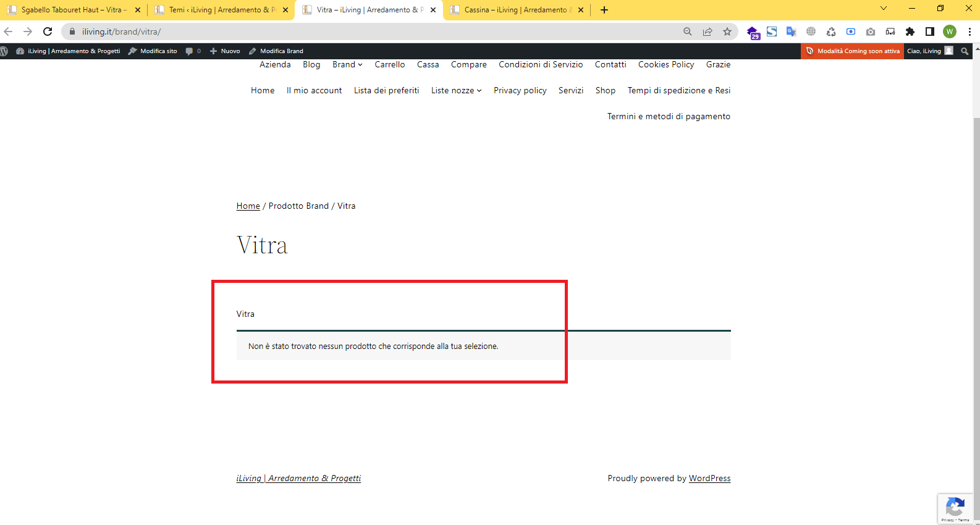The width and height of the screenshot is (980, 525).
Task: Open the Compare menu item
Action: click(469, 64)
